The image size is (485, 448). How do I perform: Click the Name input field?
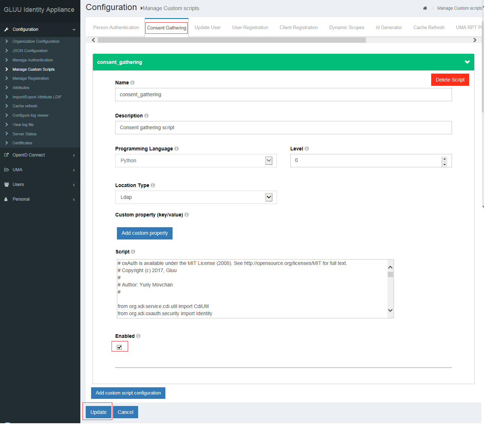[283, 95]
